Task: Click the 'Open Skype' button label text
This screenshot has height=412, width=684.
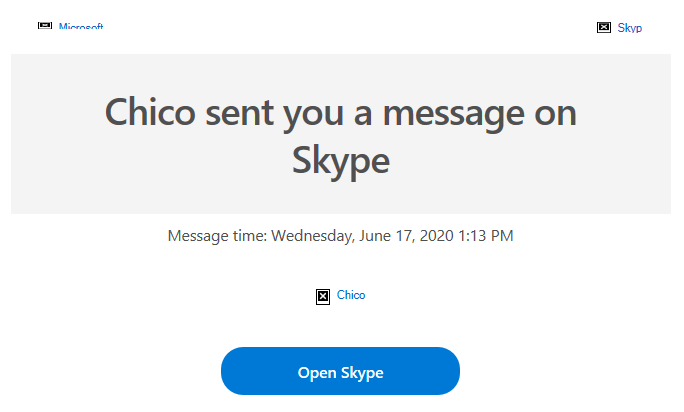Action: (x=340, y=373)
